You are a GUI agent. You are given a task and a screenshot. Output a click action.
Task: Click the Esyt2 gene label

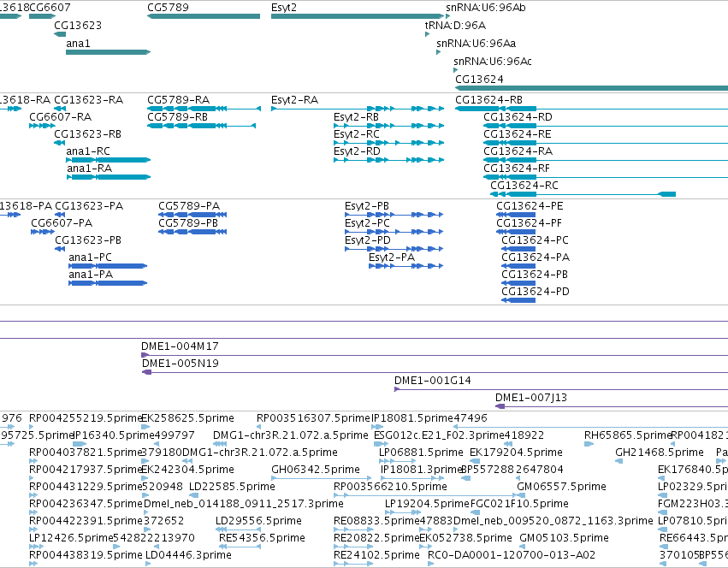[284, 8]
